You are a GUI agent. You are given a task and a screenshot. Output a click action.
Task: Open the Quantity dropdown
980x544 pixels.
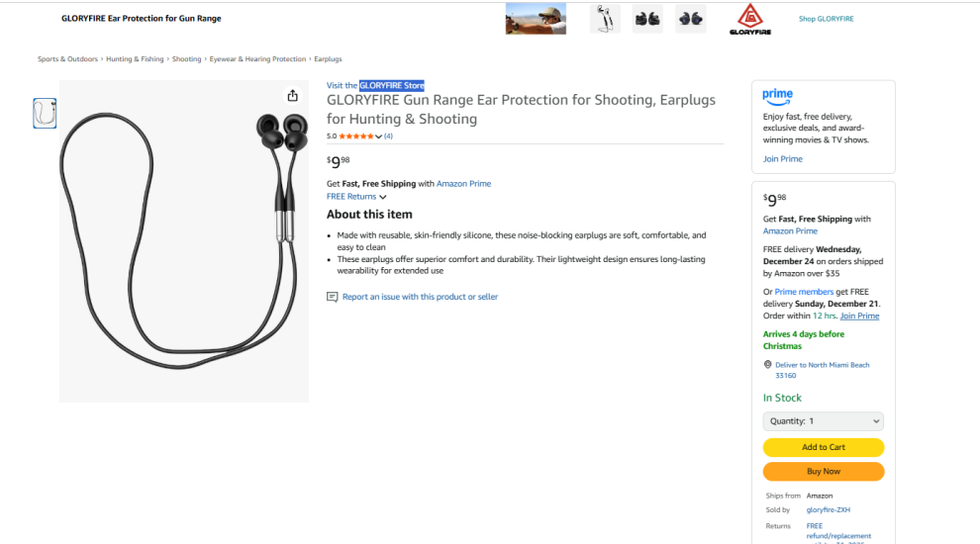click(x=824, y=421)
